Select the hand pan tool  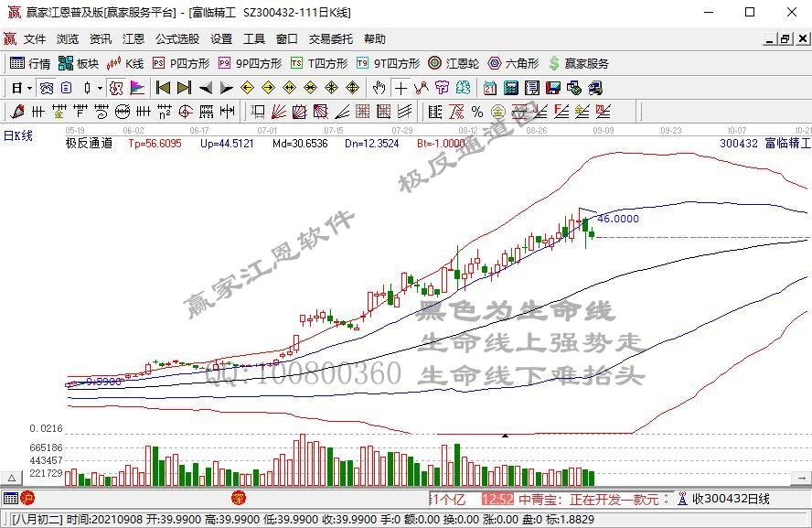(379, 88)
